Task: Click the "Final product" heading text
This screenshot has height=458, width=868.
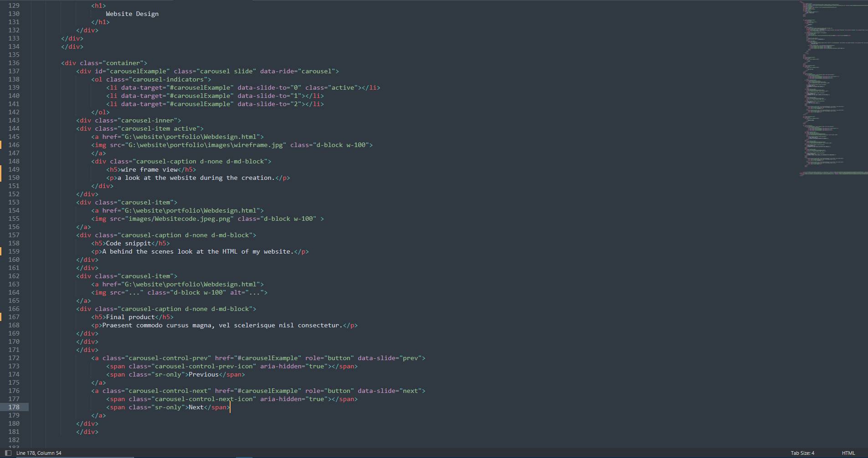Action: [x=130, y=317]
